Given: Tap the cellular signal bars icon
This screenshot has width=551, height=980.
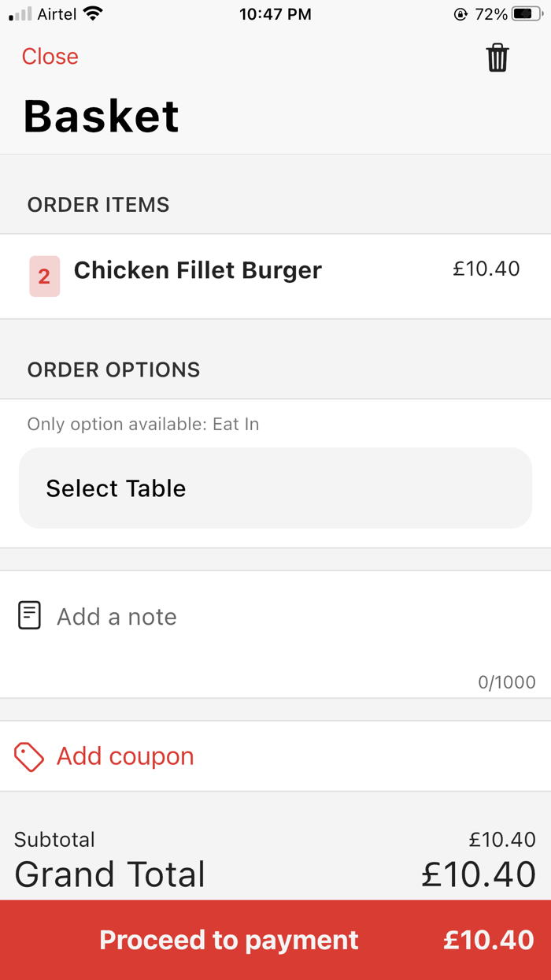Looking at the screenshot, I should click(20, 14).
